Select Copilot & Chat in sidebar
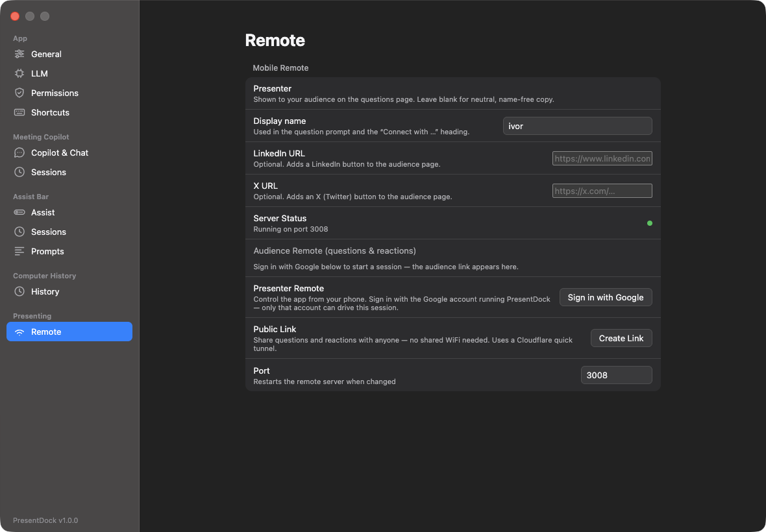 (x=69, y=152)
